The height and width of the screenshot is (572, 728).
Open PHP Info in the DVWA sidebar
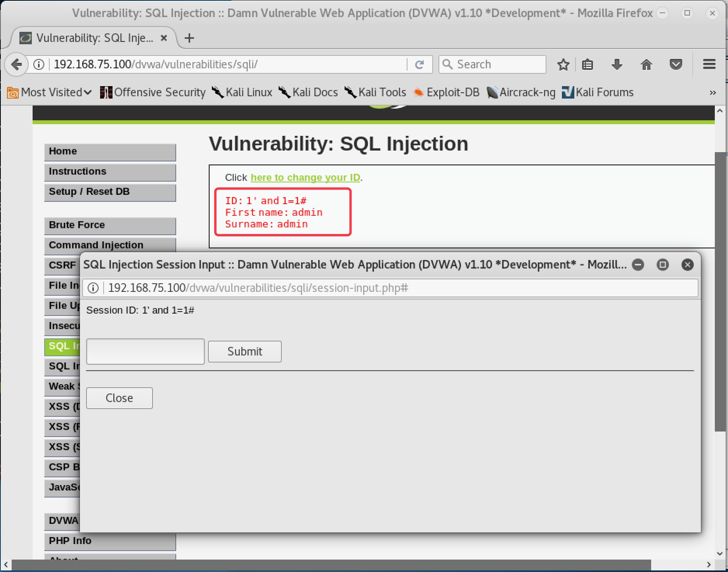click(110, 541)
